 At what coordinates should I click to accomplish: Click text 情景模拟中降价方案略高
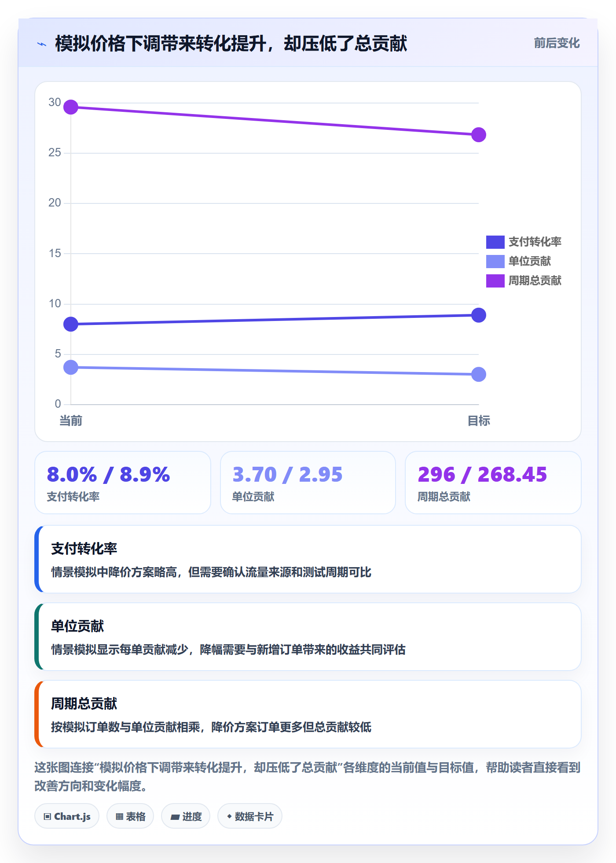114,572
